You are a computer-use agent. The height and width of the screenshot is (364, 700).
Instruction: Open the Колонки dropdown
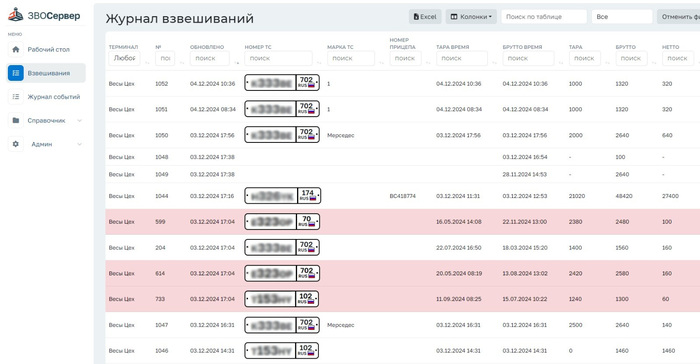click(x=471, y=17)
